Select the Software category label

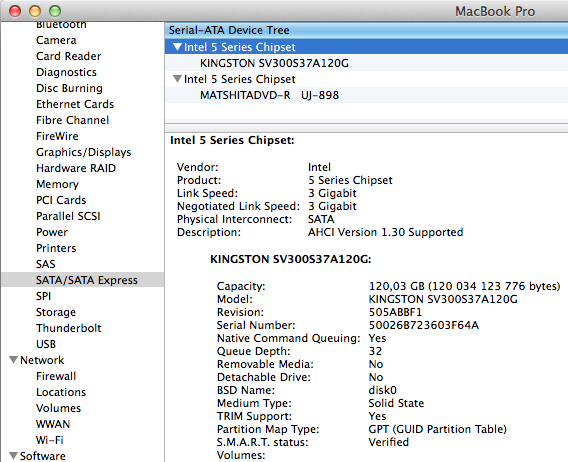(43, 455)
